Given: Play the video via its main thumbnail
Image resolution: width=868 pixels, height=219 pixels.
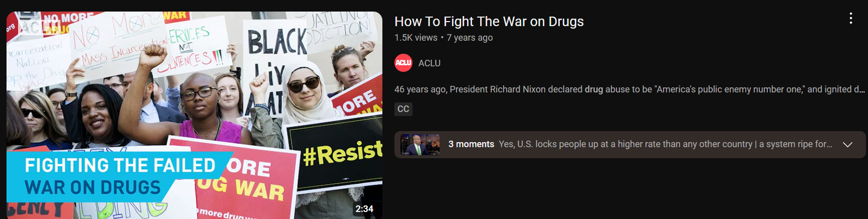Looking at the screenshot, I should tap(194, 115).
